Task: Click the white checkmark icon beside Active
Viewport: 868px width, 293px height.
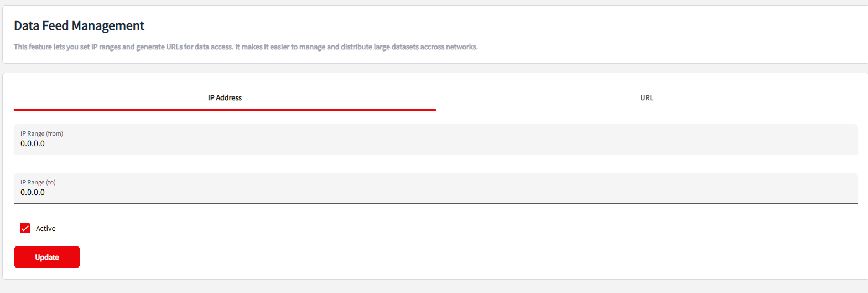Action: tap(25, 228)
